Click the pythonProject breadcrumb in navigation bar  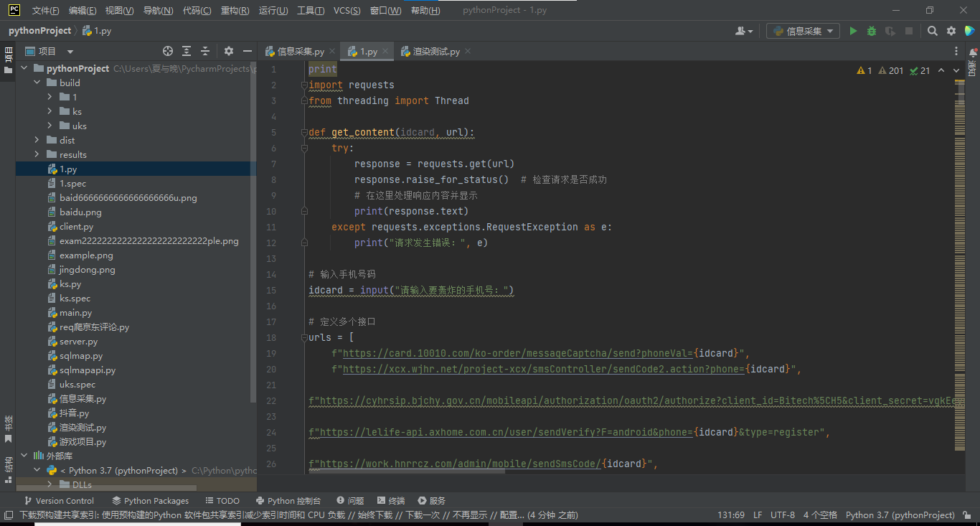(39, 31)
